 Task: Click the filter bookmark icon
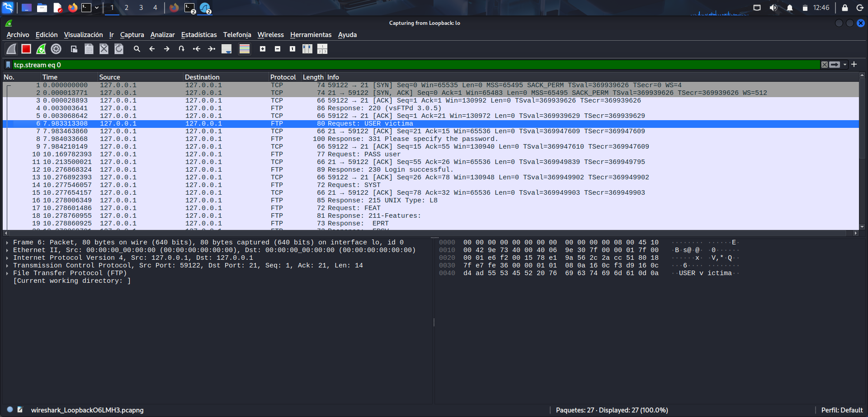(7, 65)
